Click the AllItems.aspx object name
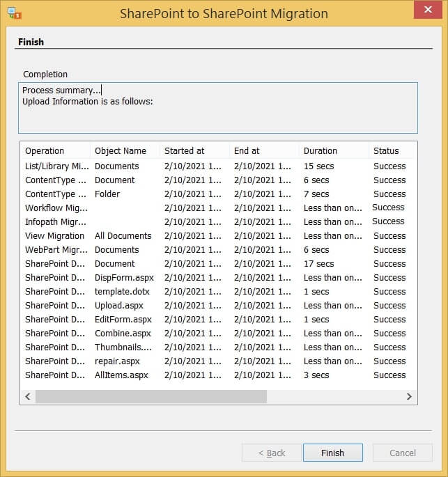Viewport: 448px width, 477px height. point(121,375)
